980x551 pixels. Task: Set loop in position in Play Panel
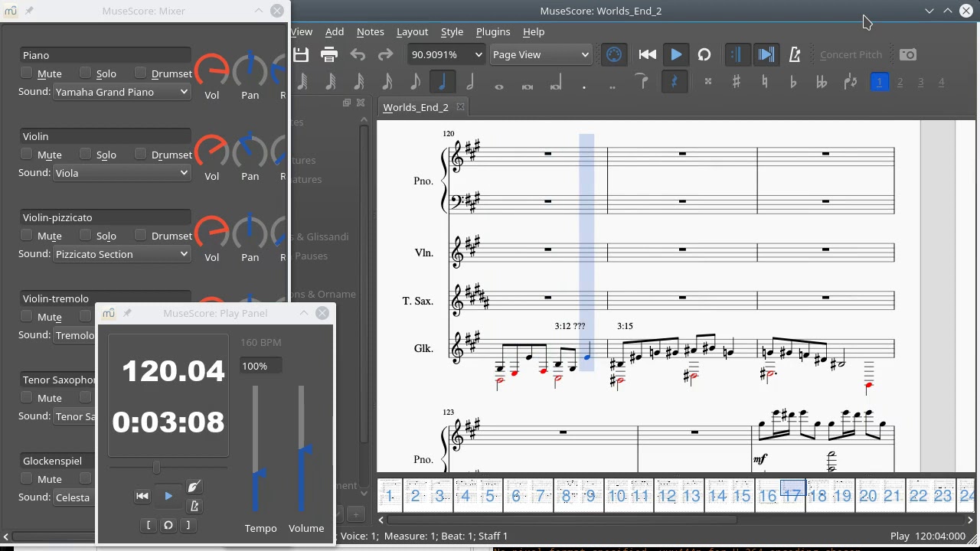pyautogui.click(x=149, y=525)
